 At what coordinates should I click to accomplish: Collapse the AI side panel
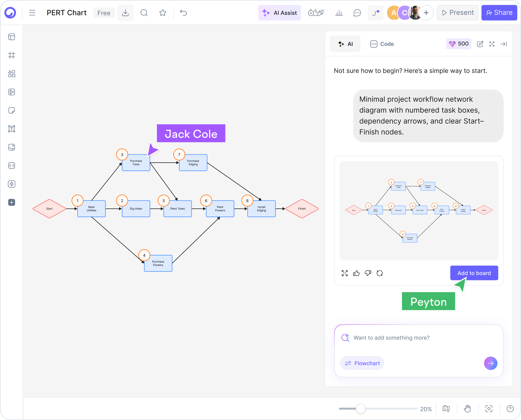(x=503, y=44)
